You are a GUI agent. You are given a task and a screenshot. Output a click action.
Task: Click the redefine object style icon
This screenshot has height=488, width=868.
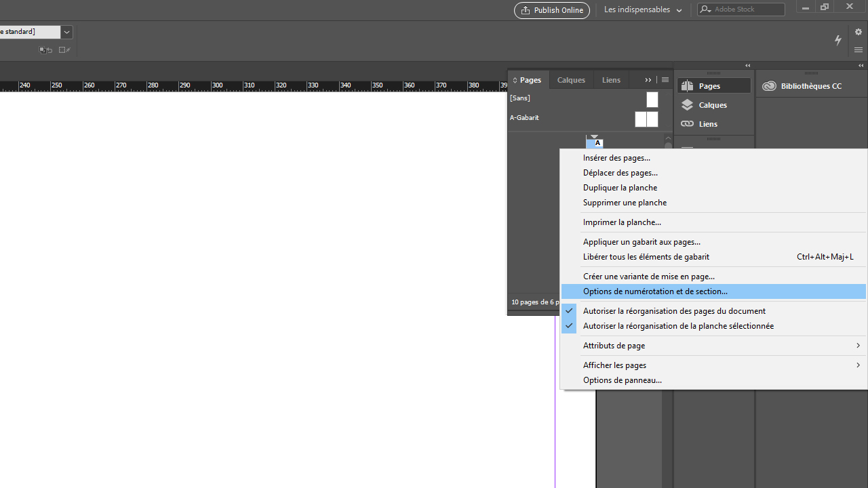(x=64, y=50)
